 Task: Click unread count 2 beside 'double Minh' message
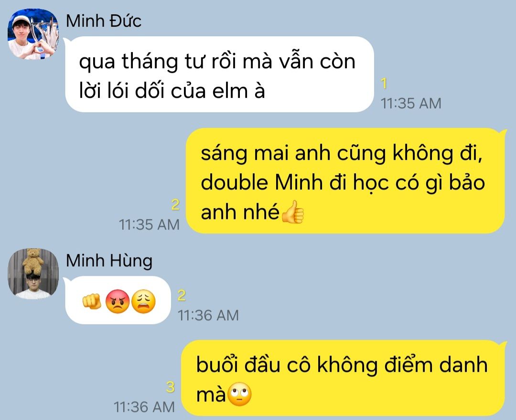tap(175, 205)
